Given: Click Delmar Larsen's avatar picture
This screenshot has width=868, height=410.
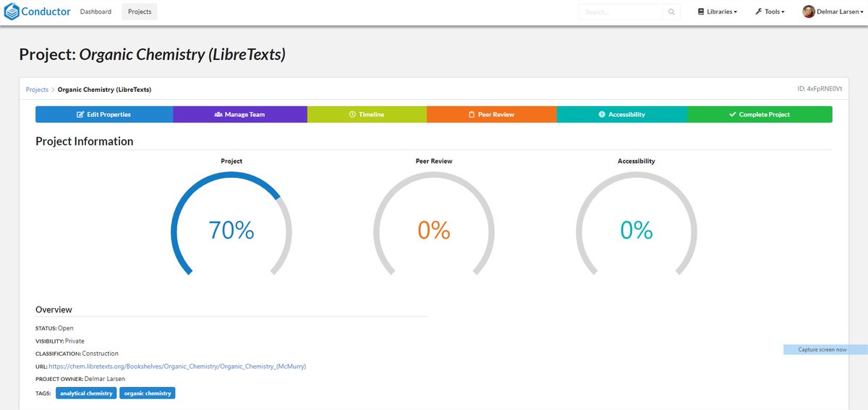Looking at the screenshot, I should 809,12.
